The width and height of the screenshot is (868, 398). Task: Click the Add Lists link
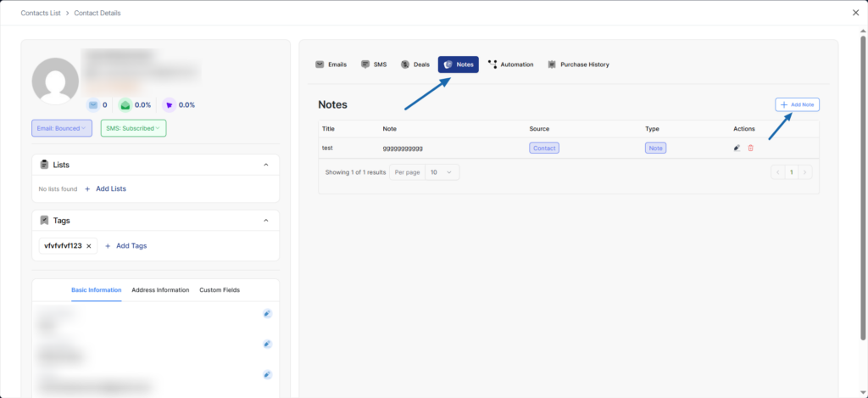point(106,188)
